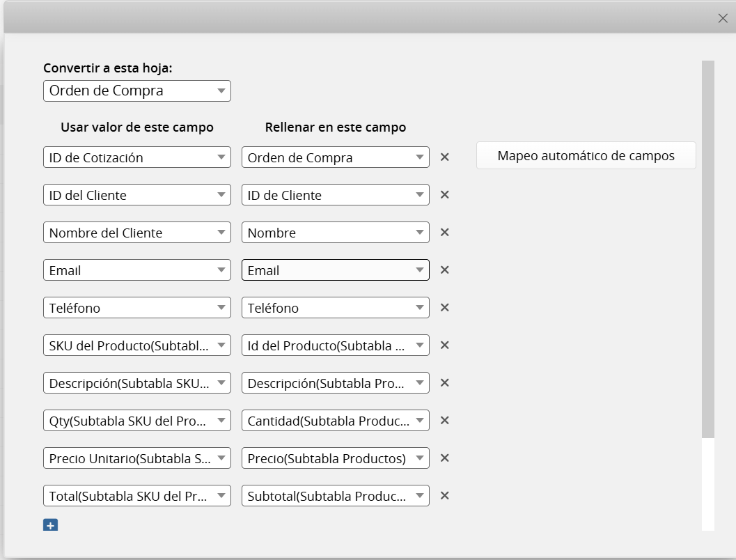
Task: Expand the ID de Cotización source dropdown
Action: tap(136, 157)
